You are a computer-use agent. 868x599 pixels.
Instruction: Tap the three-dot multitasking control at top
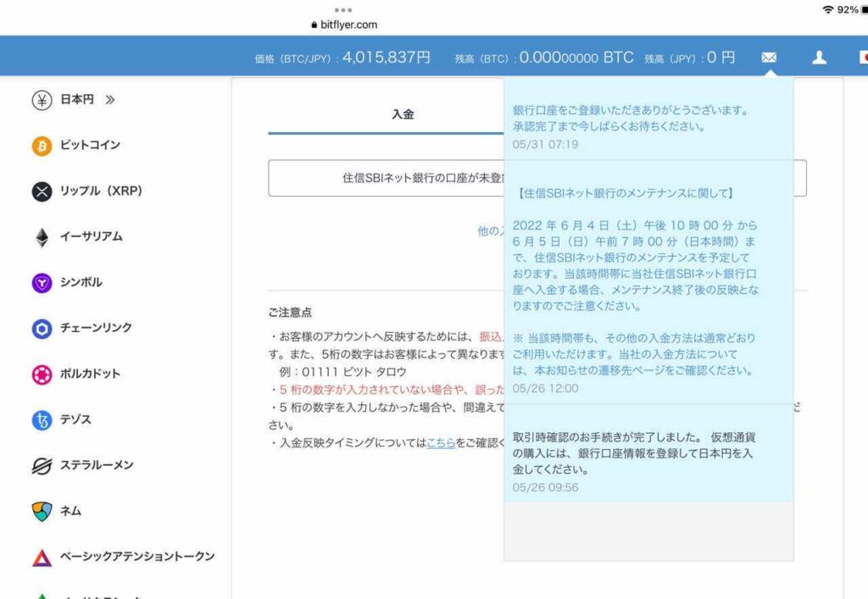[343, 10]
